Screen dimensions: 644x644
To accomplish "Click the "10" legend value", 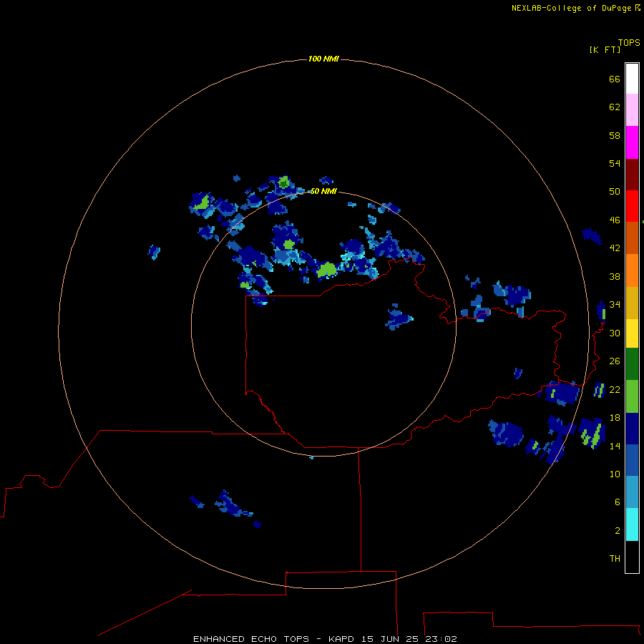I will (615, 474).
